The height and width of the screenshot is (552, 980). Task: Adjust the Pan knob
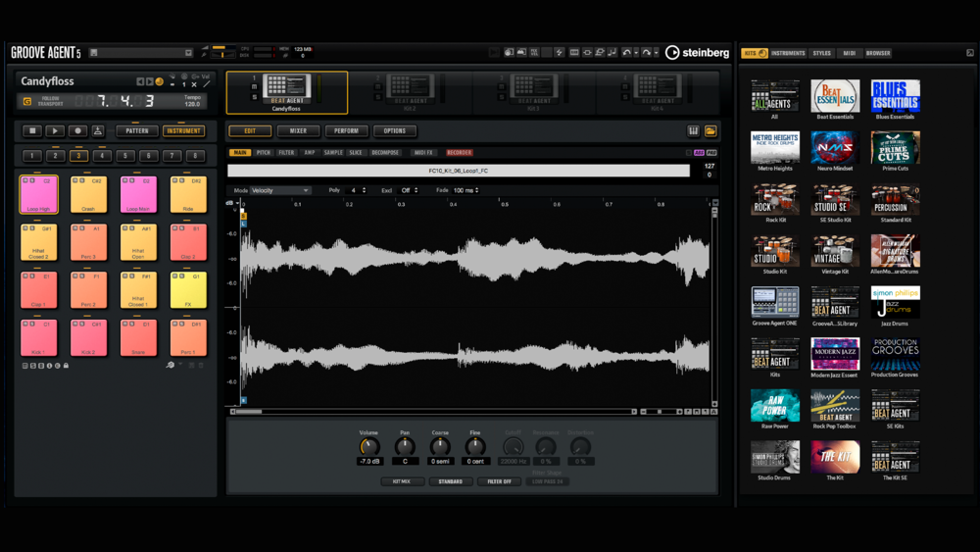(x=405, y=446)
